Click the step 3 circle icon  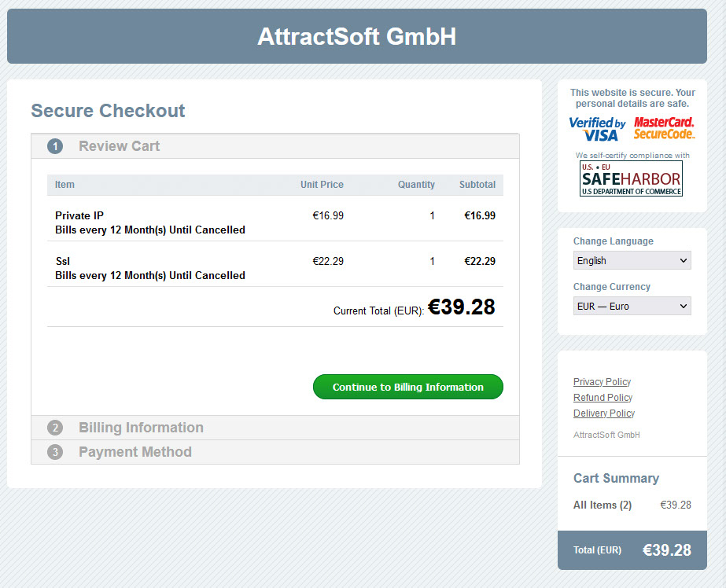click(x=53, y=452)
